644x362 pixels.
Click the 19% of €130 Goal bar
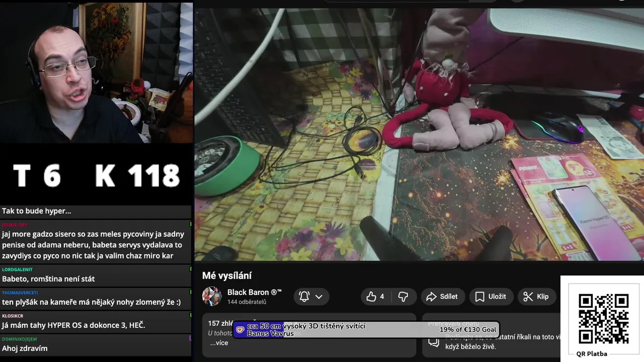[x=366, y=330]
